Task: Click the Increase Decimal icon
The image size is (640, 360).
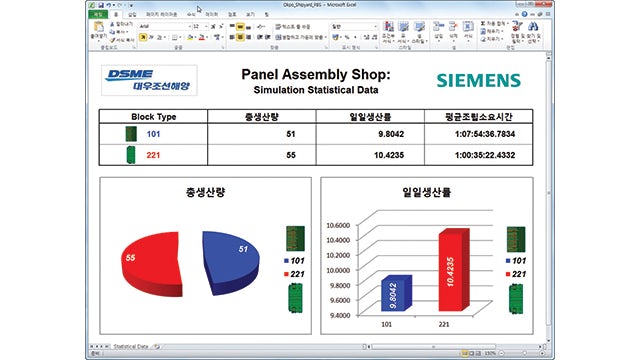Action: tap(366, 37)
